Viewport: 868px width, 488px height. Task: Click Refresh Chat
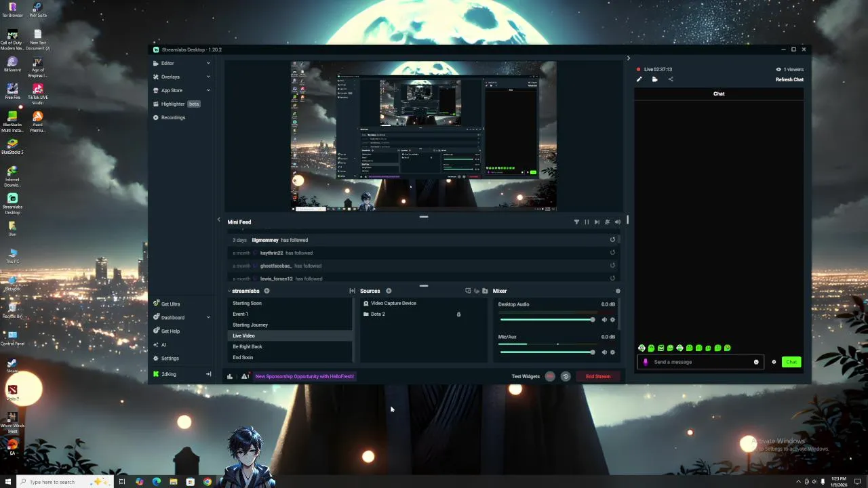789,79
